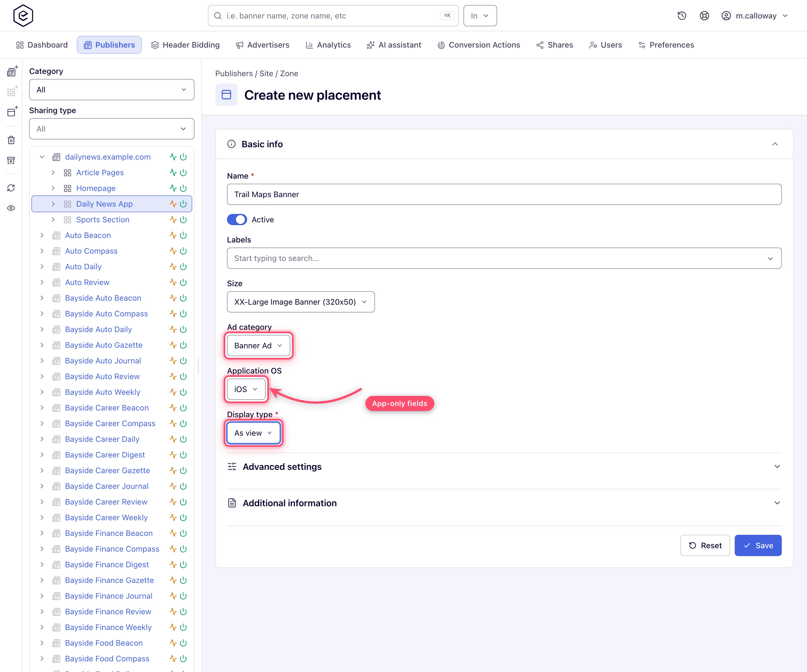Click the trash icon in left sidebar

pos(11,140)
